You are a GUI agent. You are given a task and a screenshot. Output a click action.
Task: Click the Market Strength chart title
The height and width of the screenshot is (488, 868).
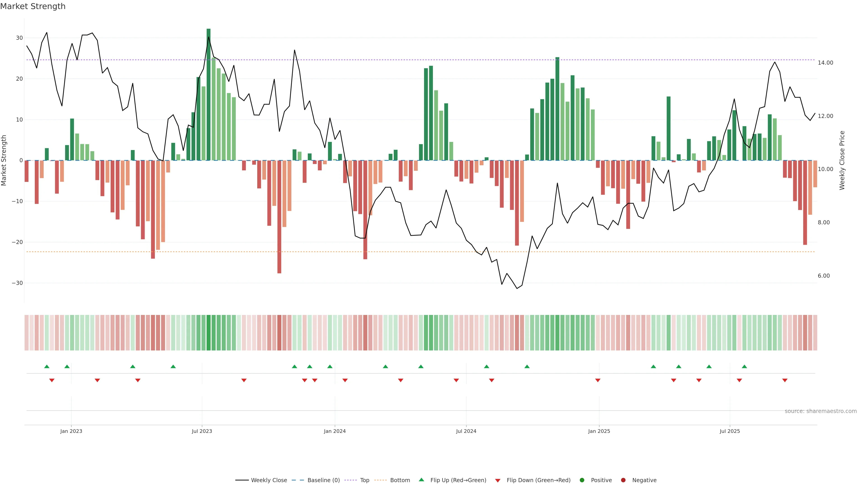click(x=33, y=6)
